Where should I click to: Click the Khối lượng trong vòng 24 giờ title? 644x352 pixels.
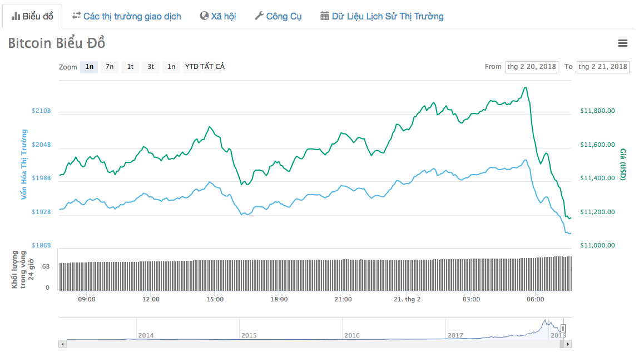(23, 270)
